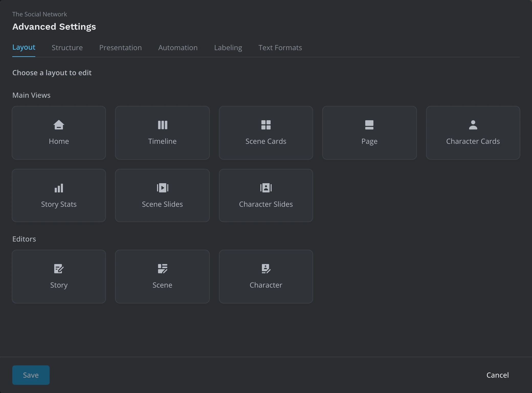Click the Timeline label text
Viewport: 532px width, 393px height.
(x=162, y=141)
